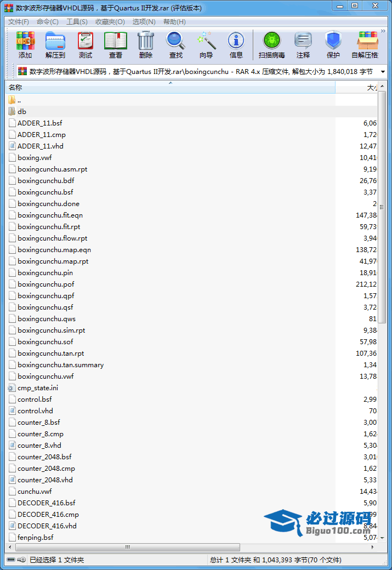Show archive 信息 (Info)
Image resolution: width=392 pixels, height=570 pixels.
(236, 45)
